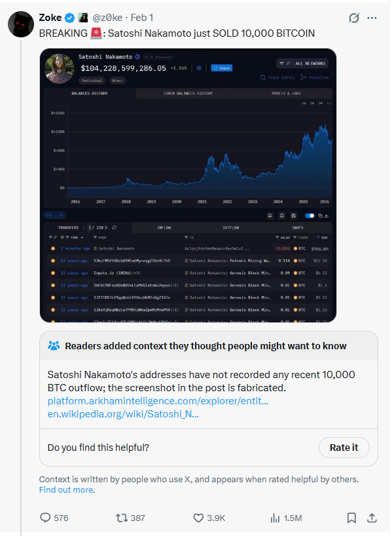Click the Rate it button
The image size is (392, 536).
344,448
